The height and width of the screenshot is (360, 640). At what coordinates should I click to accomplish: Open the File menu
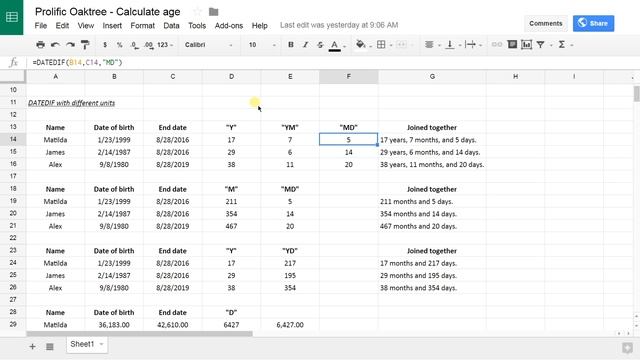click(x=40, y=25)
